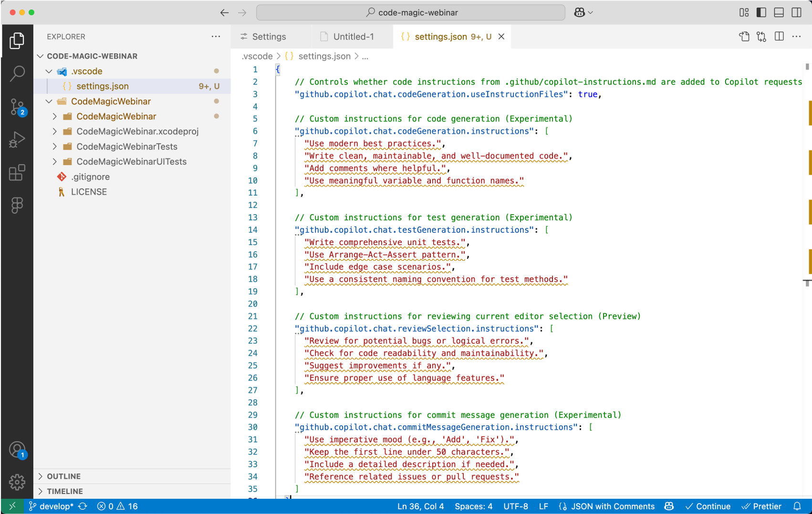
Task: Click the Prettier status bar item
Action: coord(762,506)
